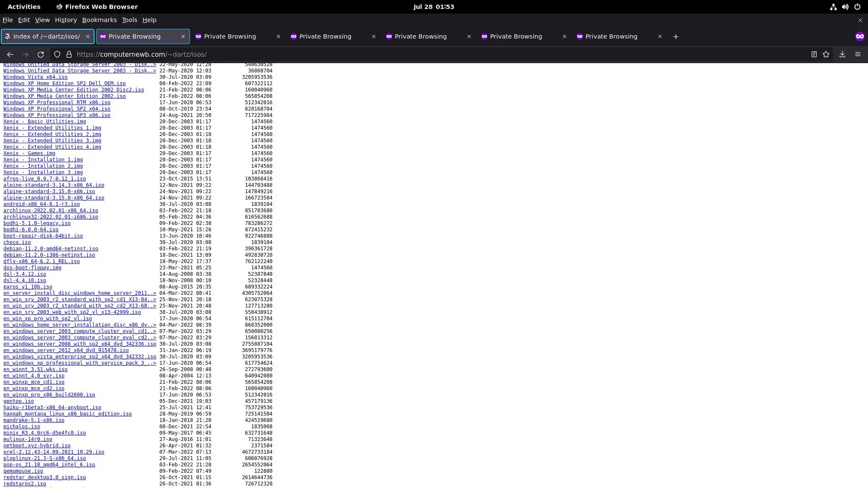Open system volume indicator in top bar
868x488 pixels.
pos(845,7)
